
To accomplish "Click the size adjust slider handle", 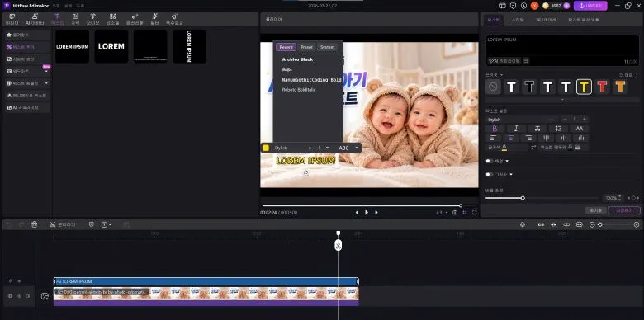I will [523, 198].
